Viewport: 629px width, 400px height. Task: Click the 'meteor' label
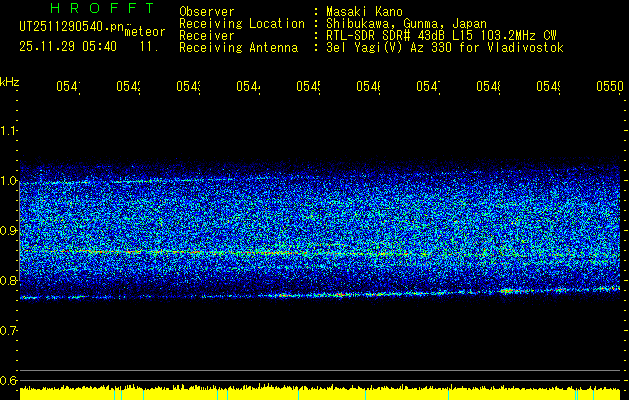click(x=145, y=32)
